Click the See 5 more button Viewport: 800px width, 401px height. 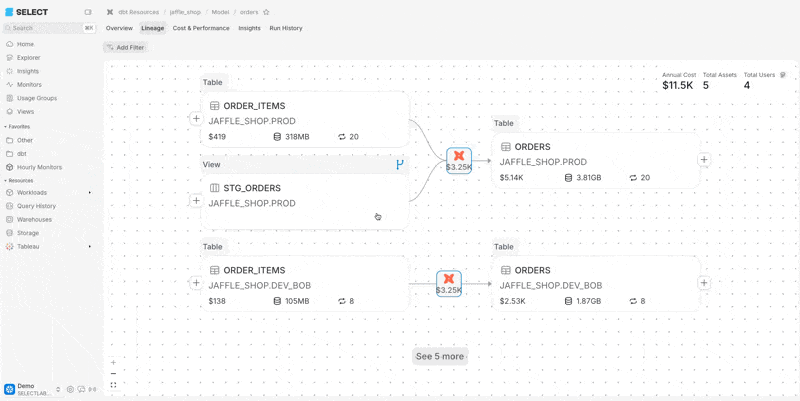[440, 356]
